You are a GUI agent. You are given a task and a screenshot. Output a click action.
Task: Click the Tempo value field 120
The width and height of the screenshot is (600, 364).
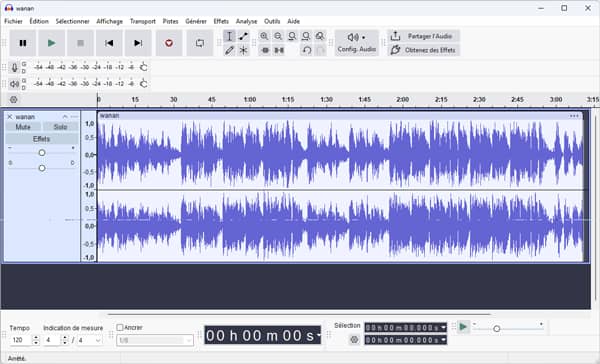[21, 340]
